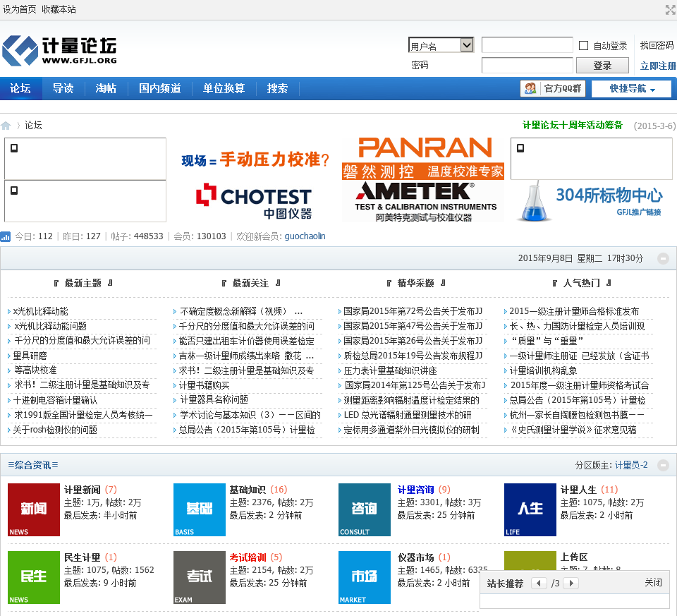Open the 计量新闻 forum link
Screen dimensions: 677x616
pyautogui.click(x=82, y=490)
